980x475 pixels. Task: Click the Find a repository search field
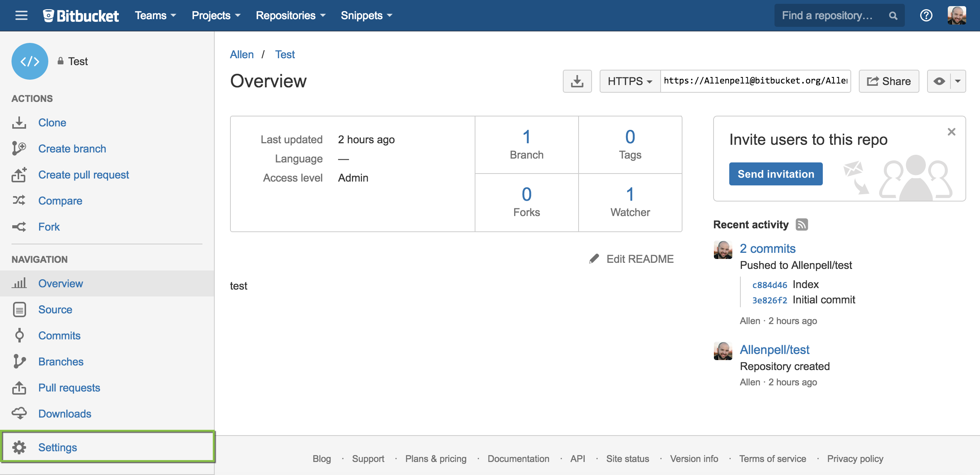pyautogui.click(x=839, y=15)
